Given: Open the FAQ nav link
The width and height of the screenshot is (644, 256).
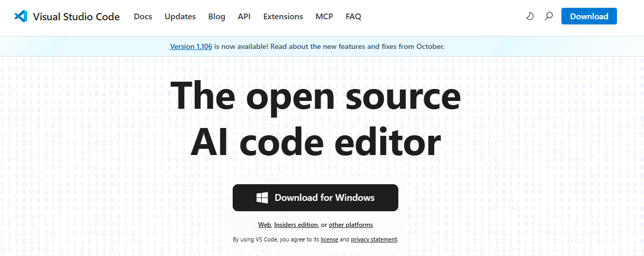Looking at the screenshot, I should (353, 16).
